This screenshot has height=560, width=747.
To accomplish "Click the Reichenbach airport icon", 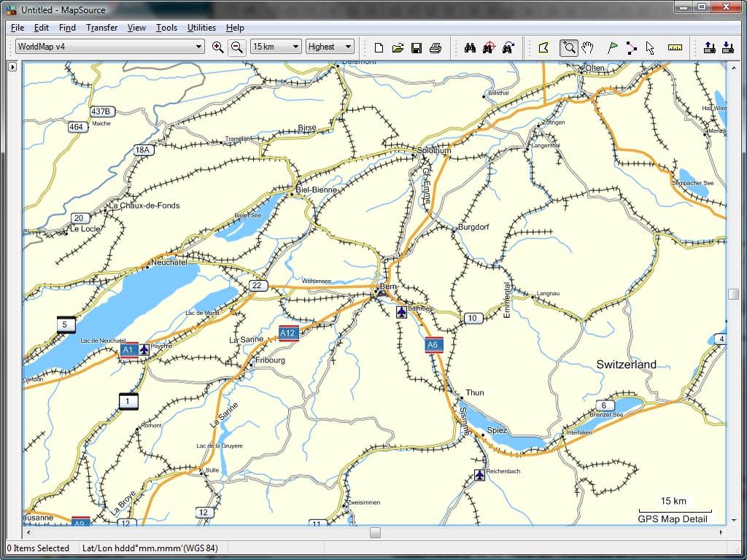I will [480, 475].
